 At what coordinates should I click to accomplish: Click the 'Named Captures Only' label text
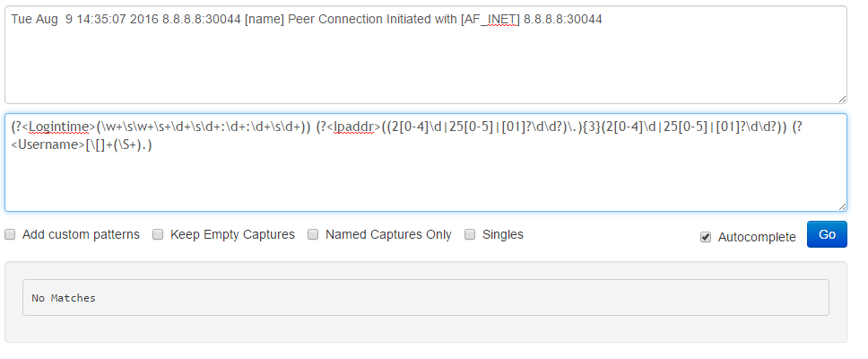[388, 234]
